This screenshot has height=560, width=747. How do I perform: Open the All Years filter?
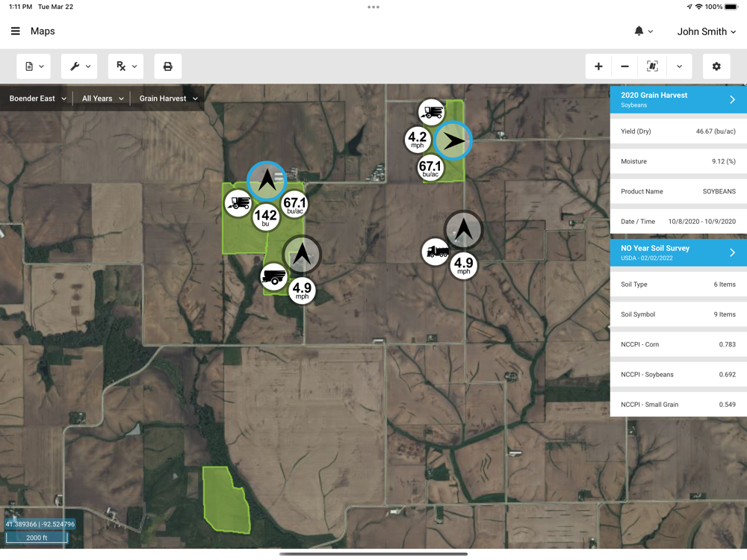pyautogui.click(x=102, y=99)
